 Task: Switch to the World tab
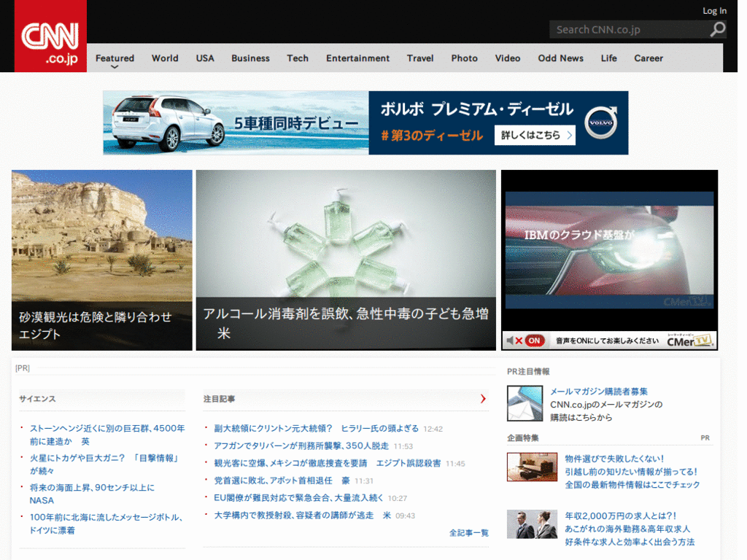165,58
